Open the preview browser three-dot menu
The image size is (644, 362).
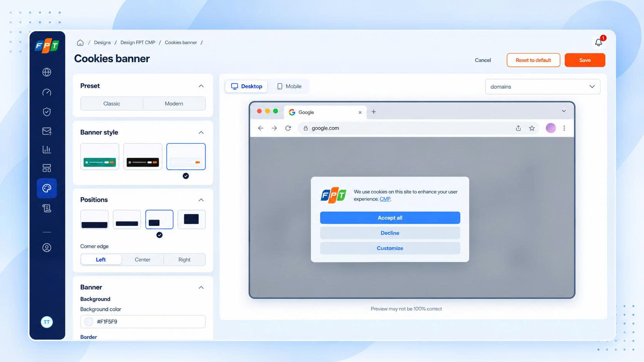point(564,128)
